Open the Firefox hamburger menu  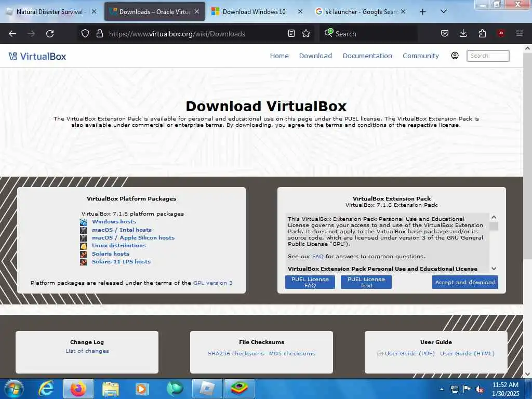[519, 33]
